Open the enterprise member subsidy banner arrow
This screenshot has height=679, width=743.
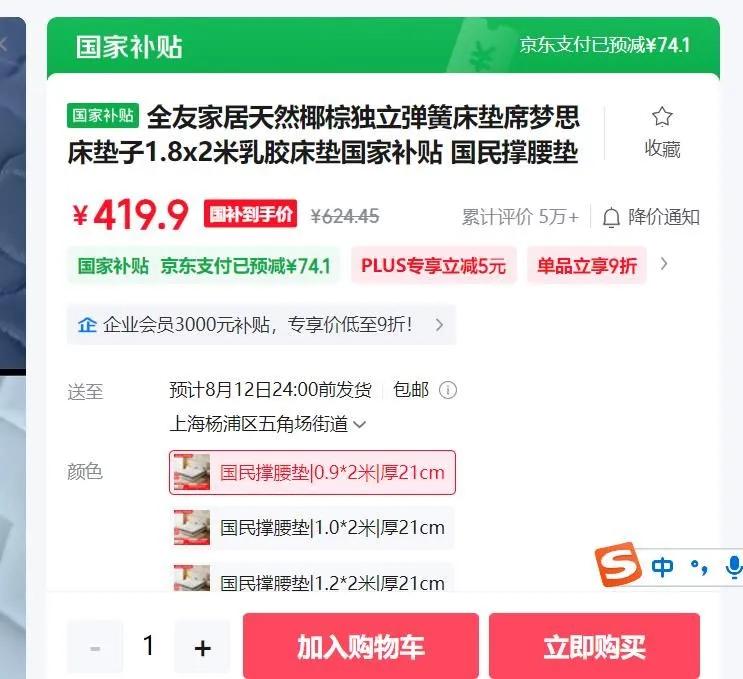click(439, 325)
